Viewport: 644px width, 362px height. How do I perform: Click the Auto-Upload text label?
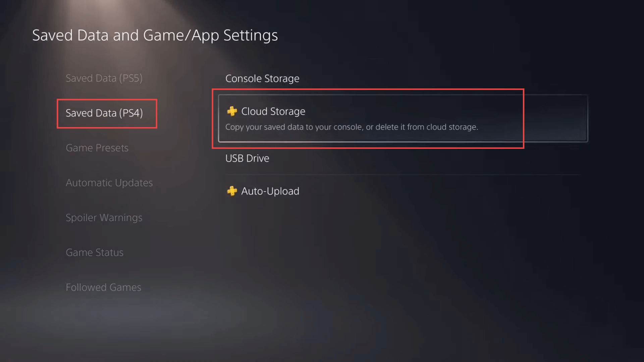[x=270, y=191]
